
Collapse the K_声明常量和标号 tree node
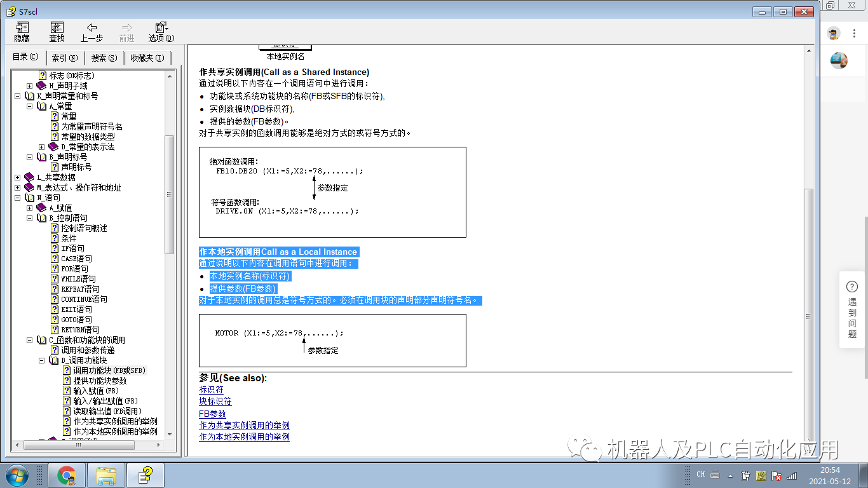(18, 96)
